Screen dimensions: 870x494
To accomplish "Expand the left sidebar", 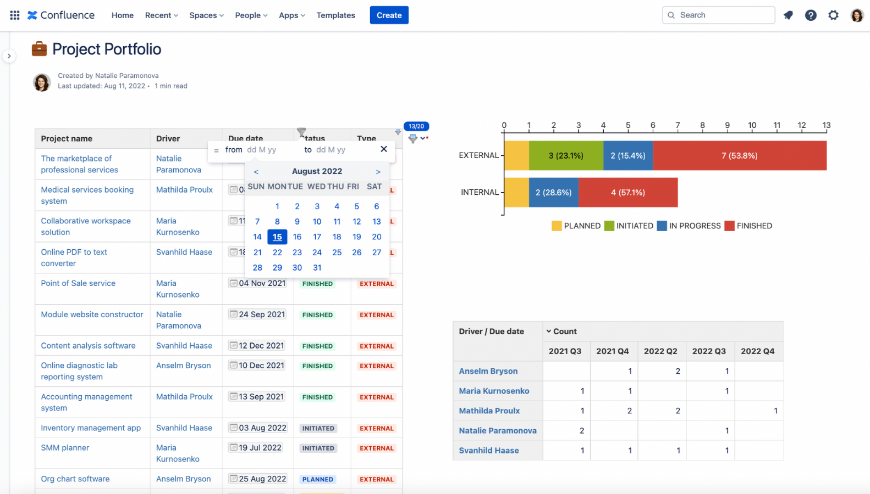I will pos(9,56).
